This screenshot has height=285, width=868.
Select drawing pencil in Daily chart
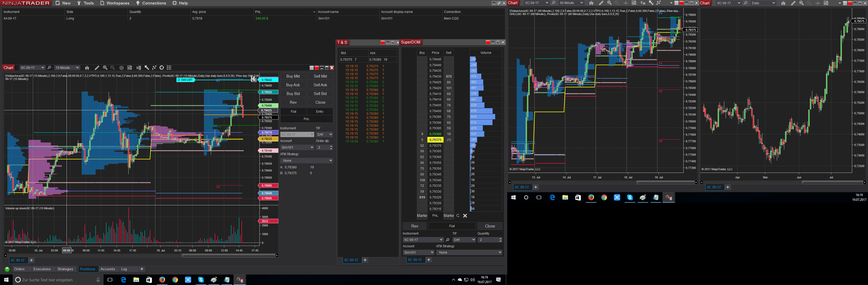pos(793,3)
